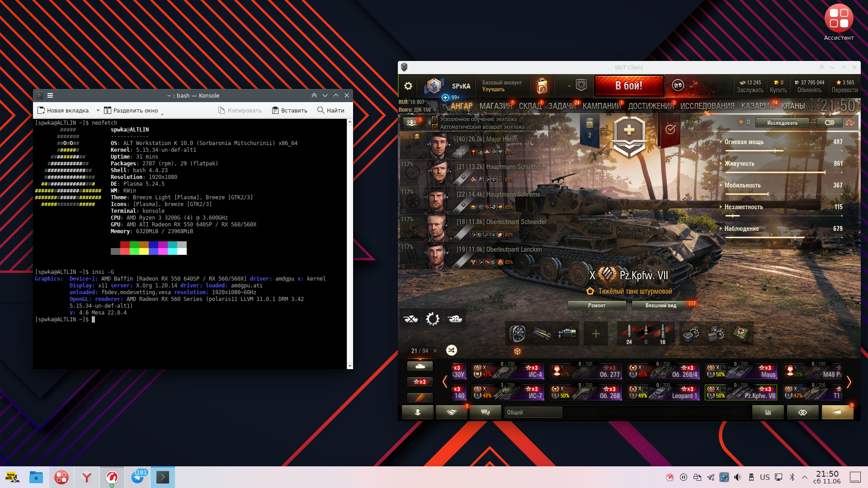The width and height of the screenshot is (868, 488).
Task: Open the Новая вкладка dropdown arrow
Action: click(x=98, y=110)
